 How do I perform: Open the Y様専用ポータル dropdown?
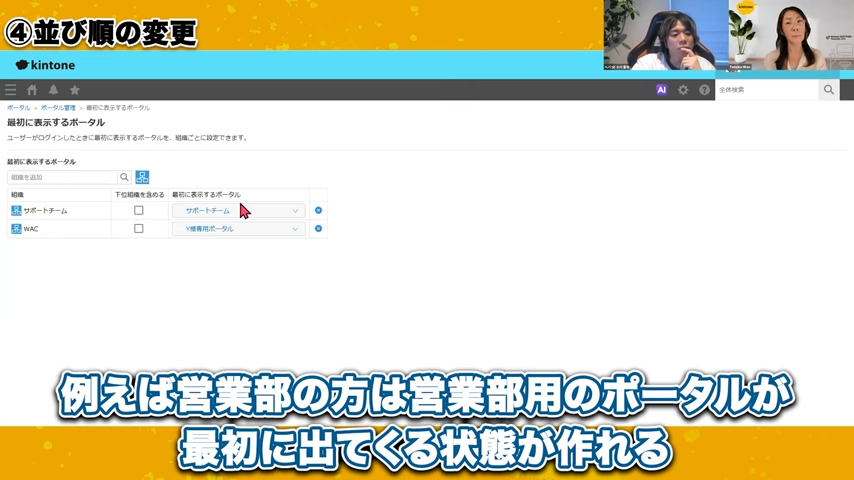239,229
